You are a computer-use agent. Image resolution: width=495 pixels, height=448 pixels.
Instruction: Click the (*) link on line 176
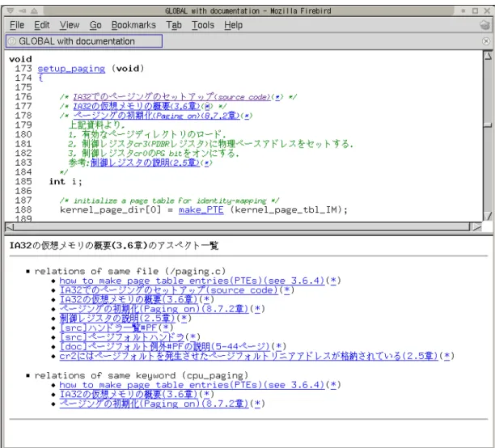(277, 97)
